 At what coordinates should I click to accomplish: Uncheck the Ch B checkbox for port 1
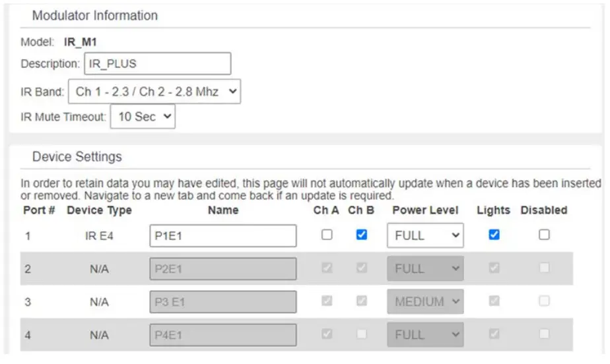(361, 235)
